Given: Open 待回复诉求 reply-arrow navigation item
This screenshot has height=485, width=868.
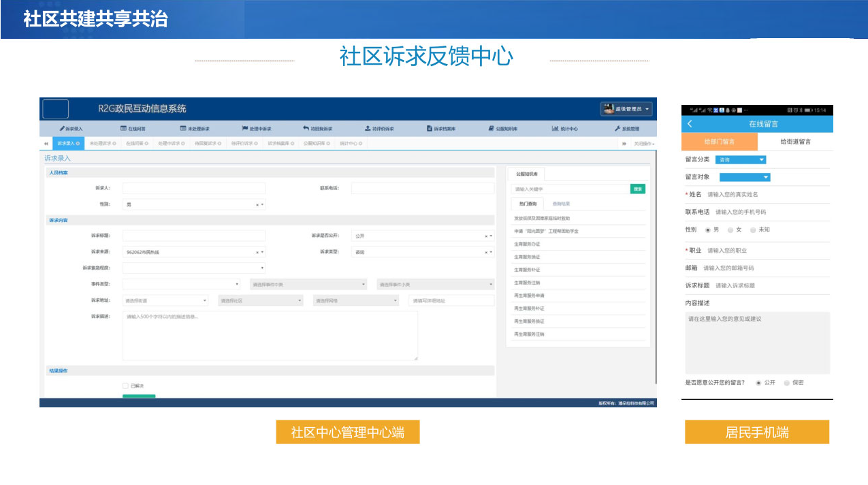Looking at the screenshot, I should [318, 129].
